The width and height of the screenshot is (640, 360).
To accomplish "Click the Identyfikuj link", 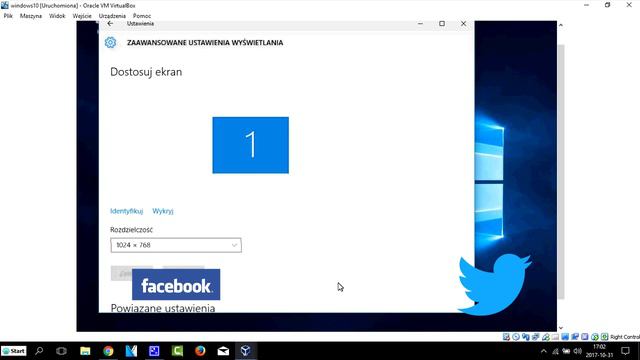I will pos(127,211).
